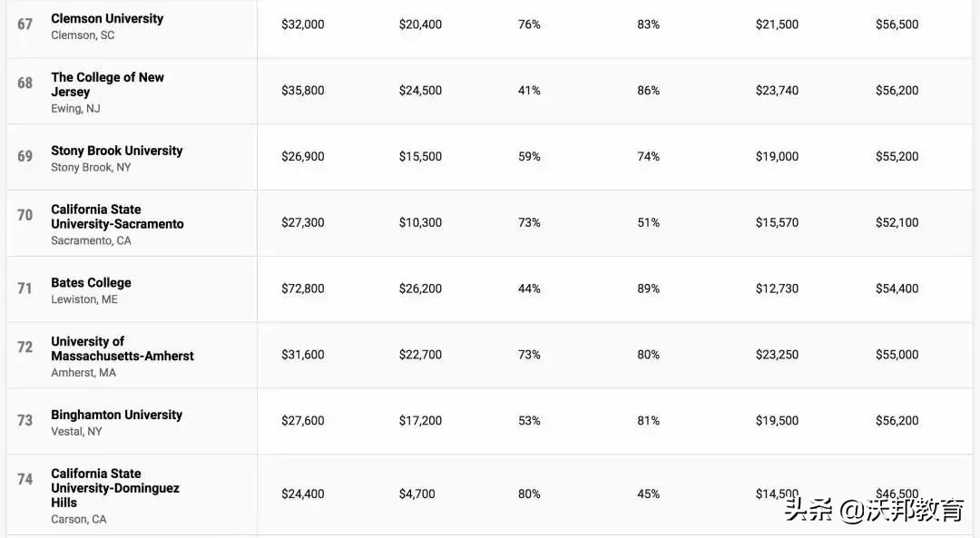Click the 41% value for College of New Jersey
The width and height of the screenshot is (980, 538).
tap(529, 91)
